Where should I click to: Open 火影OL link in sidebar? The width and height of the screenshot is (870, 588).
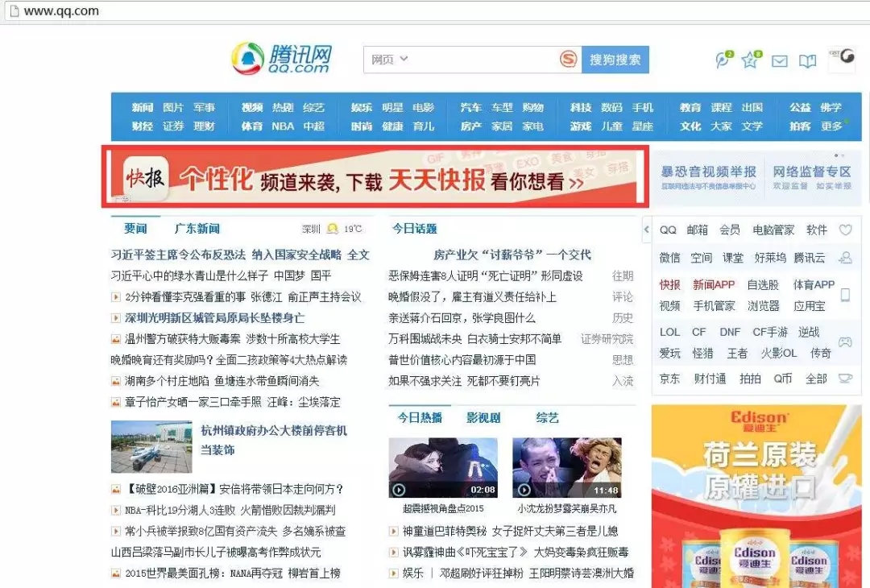point(778,353)
